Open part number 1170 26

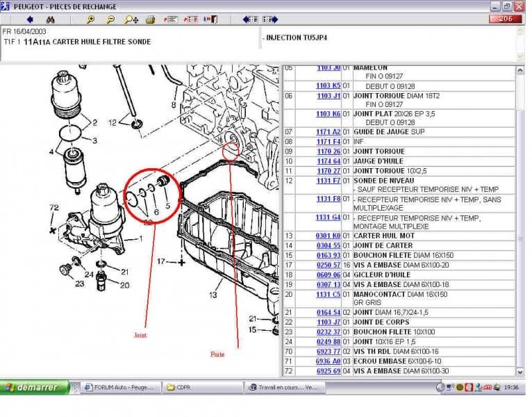(329, 151)
